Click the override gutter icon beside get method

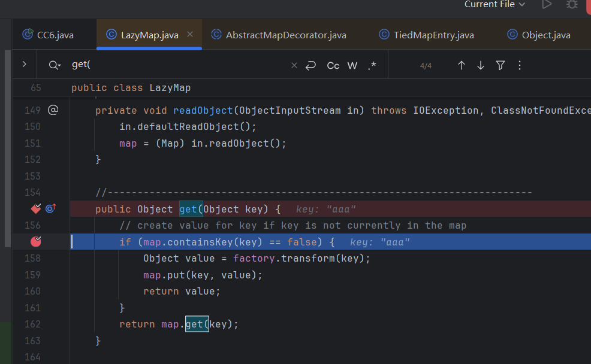click(x=51, y=208)
